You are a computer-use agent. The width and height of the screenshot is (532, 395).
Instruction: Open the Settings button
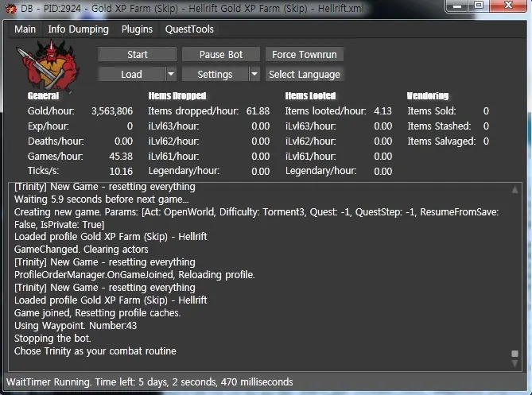click(x=215, y=75)
